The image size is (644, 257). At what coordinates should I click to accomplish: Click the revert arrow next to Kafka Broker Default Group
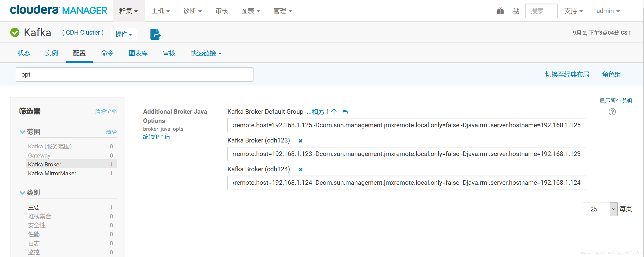[x=345, y=111]
